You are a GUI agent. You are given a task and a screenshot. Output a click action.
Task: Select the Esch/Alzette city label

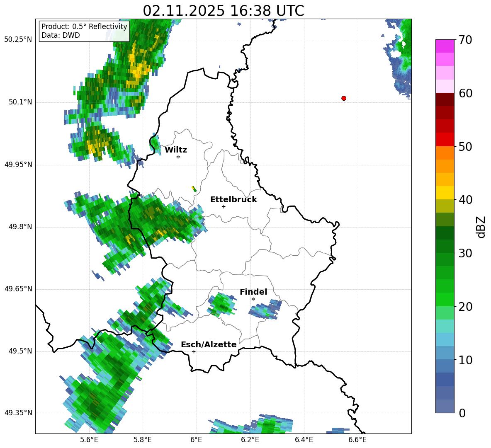click(x=209, y=345)
